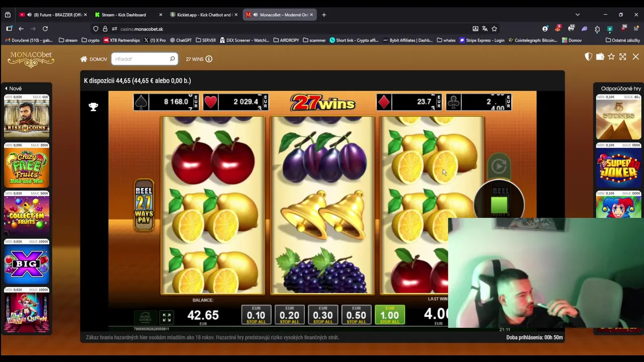Click the diamond jackpot icon
644x362 pixels.
pos(384,102)
